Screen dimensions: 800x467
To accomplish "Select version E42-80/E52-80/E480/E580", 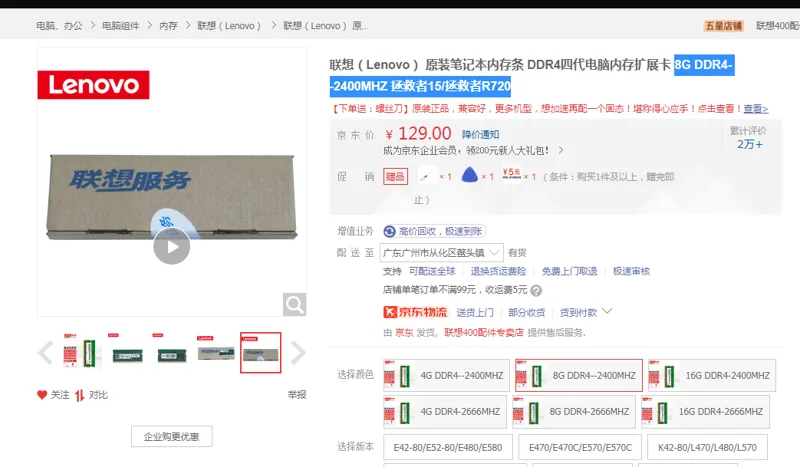I will coord(447,447).
